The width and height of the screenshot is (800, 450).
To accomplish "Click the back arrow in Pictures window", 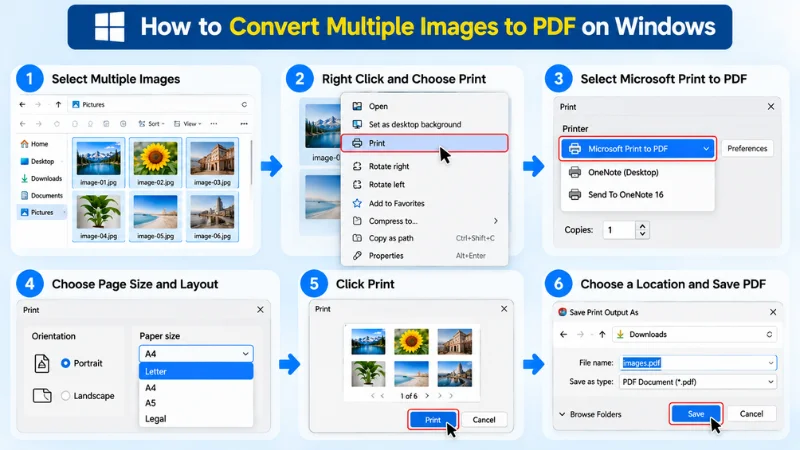I will pyautogui.click(x=22, y=105).
